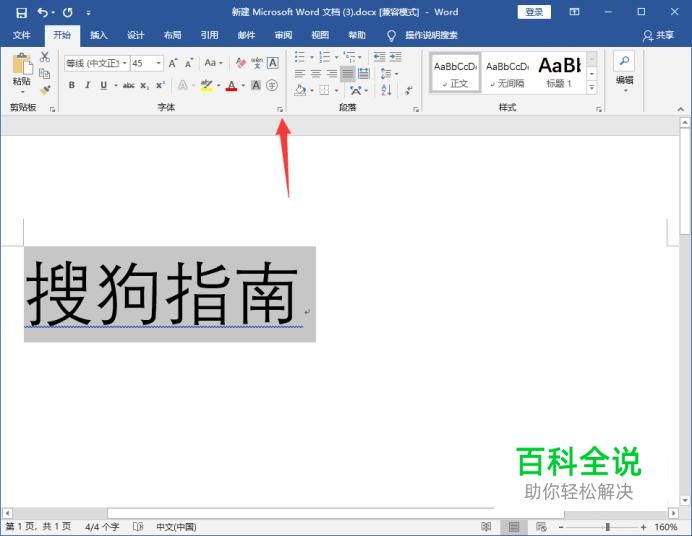The height and width of the screenshot is (536, 692).
Task: Toggle justify alignment
Action: coord(347,74)
